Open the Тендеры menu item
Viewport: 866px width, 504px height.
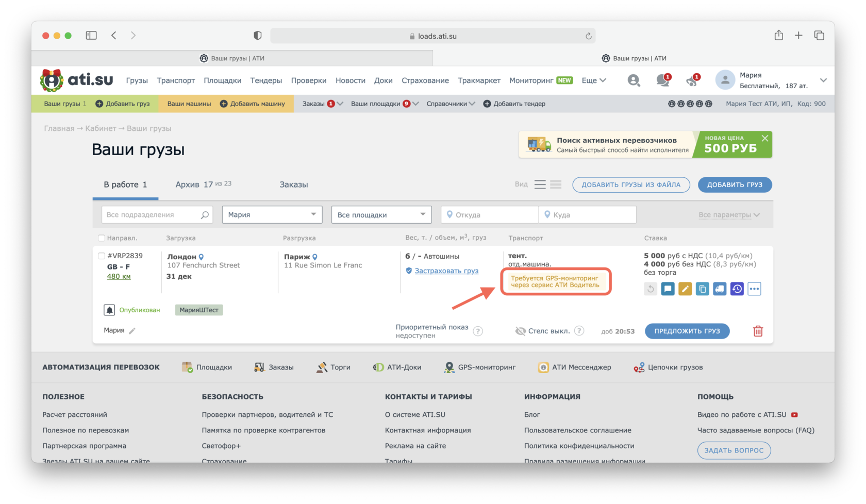click(266, 80)
